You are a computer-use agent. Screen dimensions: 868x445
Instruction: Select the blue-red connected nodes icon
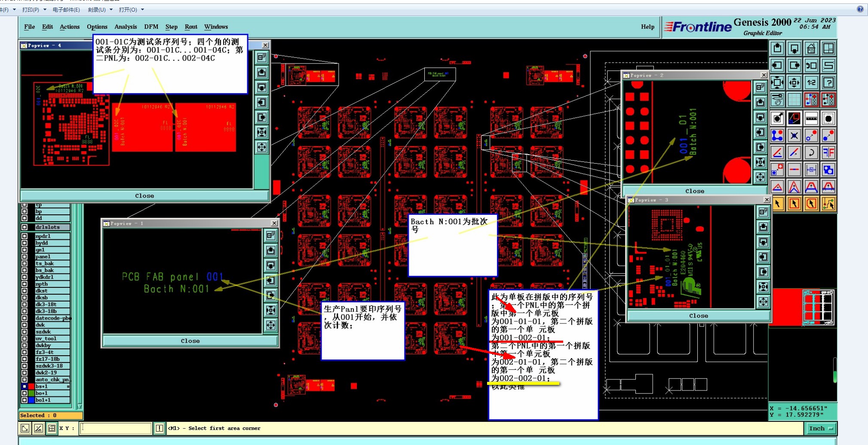(777, 135)
